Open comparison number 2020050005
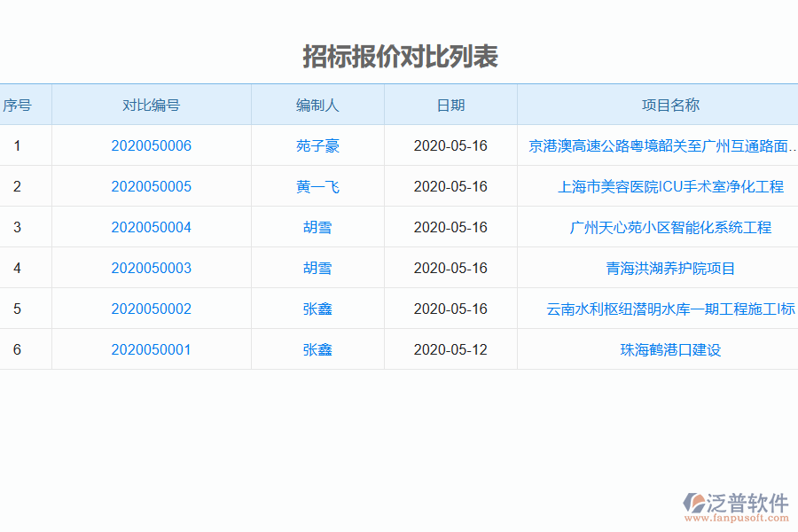Viewport: 798px width, 532px height. coord(151,186)
